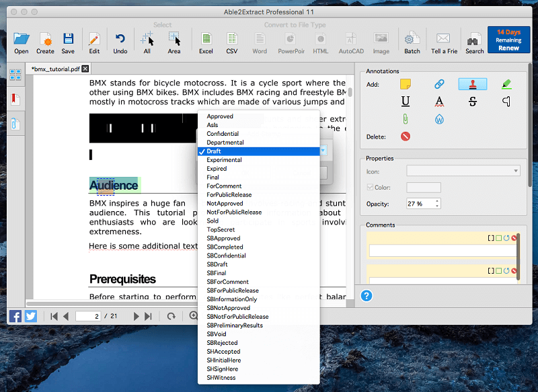Adjust the Opacity stepper arrows
Screen dimensions: 538x392
(437, 204)
